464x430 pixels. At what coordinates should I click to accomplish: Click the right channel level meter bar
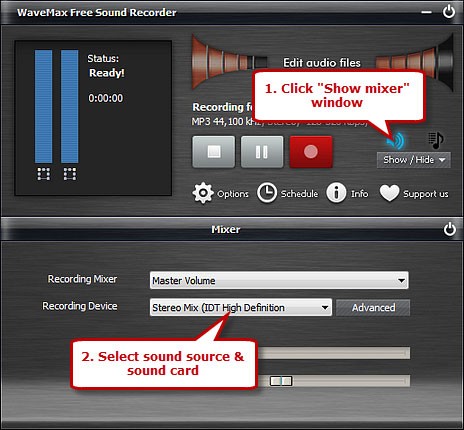pyautogui.click(x=70, y=106)
